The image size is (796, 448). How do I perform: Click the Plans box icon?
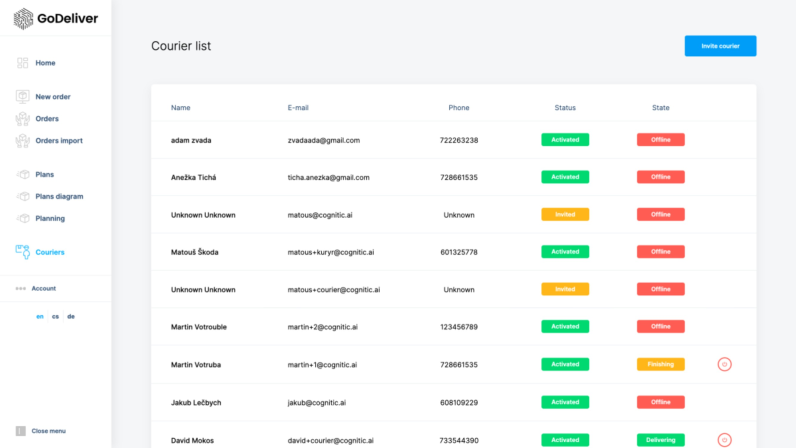pos(22,175)
